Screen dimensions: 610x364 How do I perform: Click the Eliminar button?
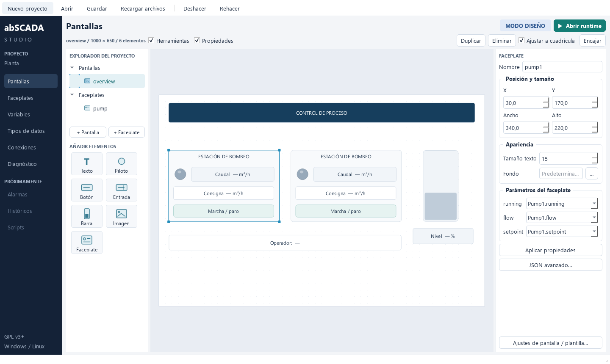point(502,41)
